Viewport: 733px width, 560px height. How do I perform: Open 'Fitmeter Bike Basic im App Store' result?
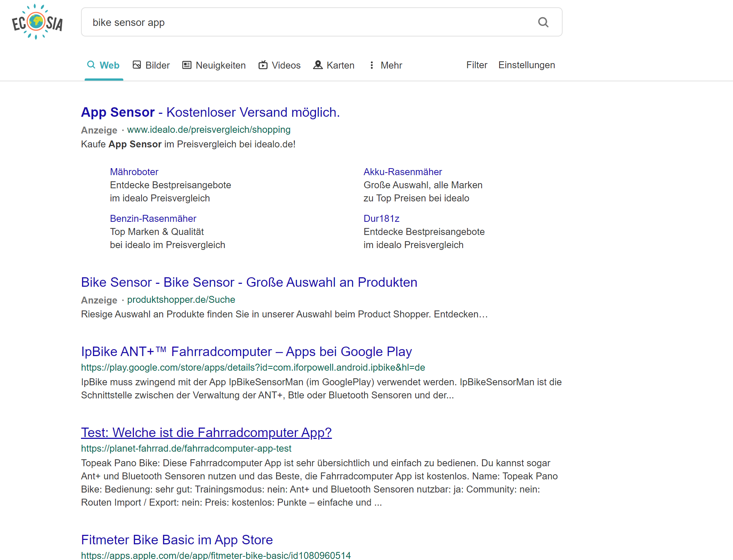pos(177,540)
